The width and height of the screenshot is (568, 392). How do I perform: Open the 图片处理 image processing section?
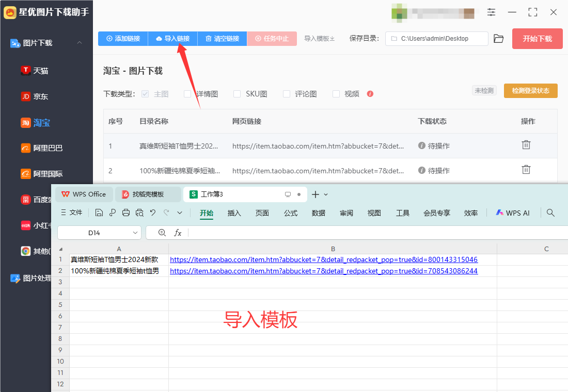pos(31,278)
